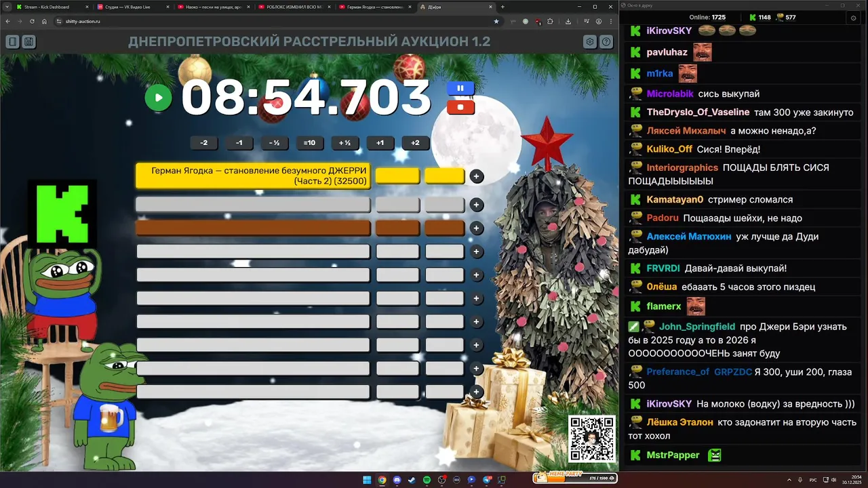Screen dimensions: 868x488
Task: Click username Kamatayan0 in chat
Action: pyautogui.click(x=675, y=199)
